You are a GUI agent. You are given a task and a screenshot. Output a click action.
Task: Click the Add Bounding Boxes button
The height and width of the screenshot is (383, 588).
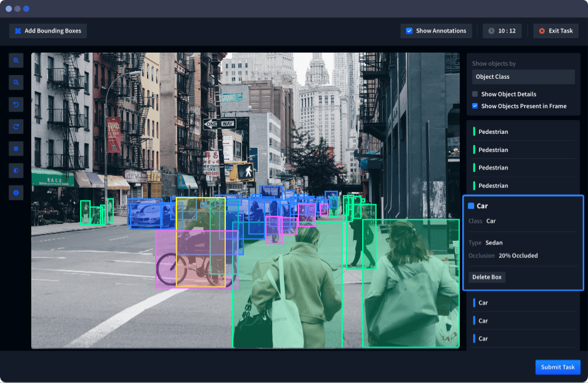(x=48, y=31)
